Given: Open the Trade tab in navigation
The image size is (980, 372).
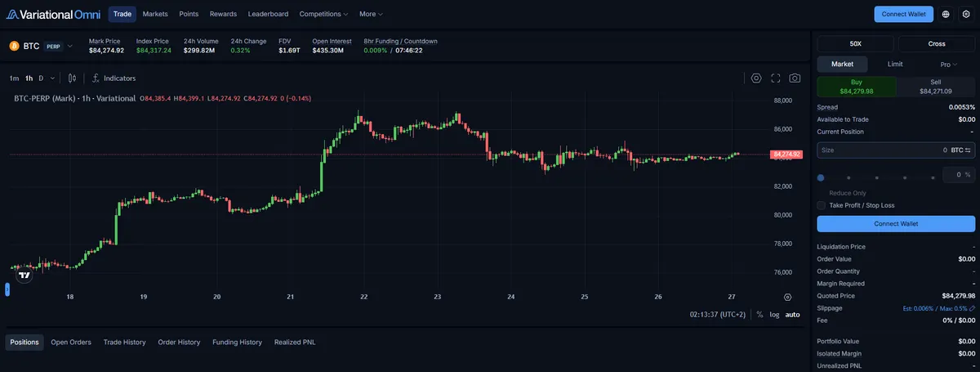Looking at the screenshot, I should tap(122, 14).
